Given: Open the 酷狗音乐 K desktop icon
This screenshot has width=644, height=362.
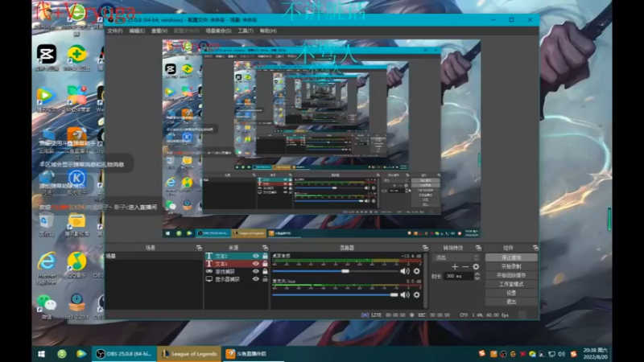Looking at the screenshot, I should tap(76, 183).
